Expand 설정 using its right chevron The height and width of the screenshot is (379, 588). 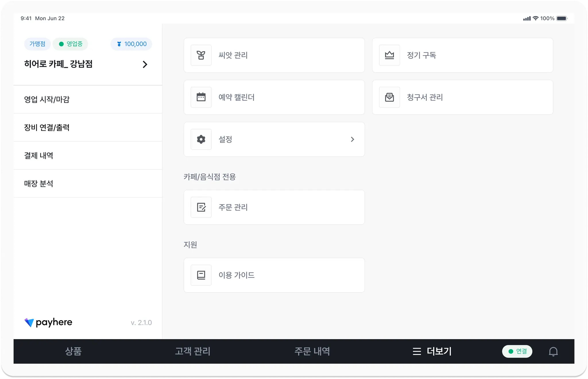[352, 139]
